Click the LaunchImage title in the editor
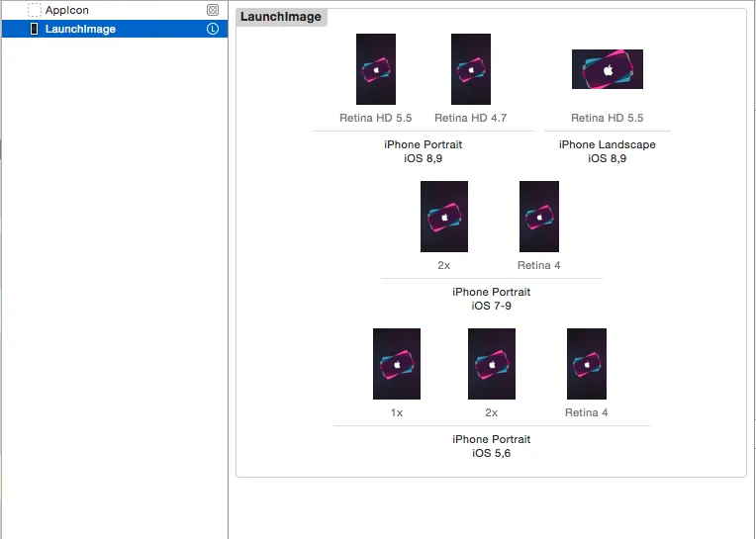This screenshot has width=756, height=539. point(281,17)
